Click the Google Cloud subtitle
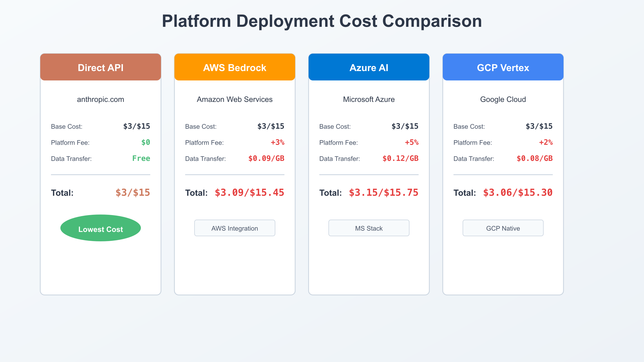This screenshot has height=362, width=644. coord(503,99)
